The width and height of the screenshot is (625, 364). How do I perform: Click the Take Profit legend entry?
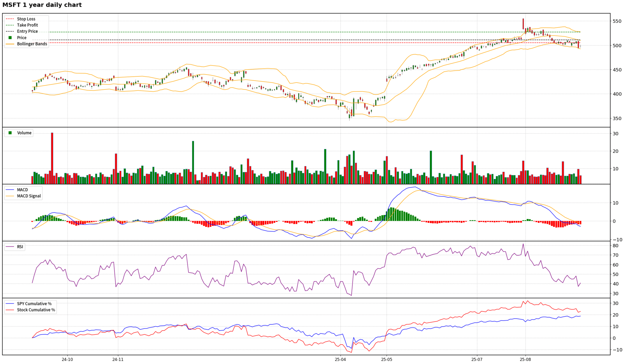(x=27, y=25)
